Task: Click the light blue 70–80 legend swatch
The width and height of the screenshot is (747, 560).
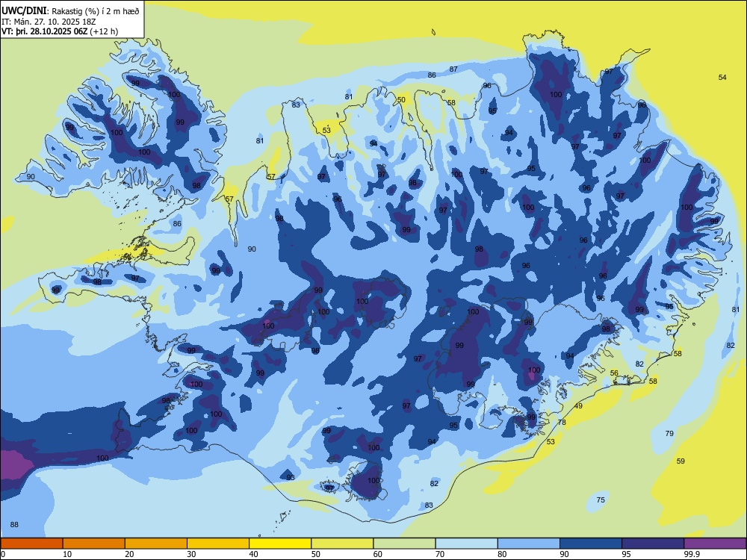Action: tap(466, 544)
